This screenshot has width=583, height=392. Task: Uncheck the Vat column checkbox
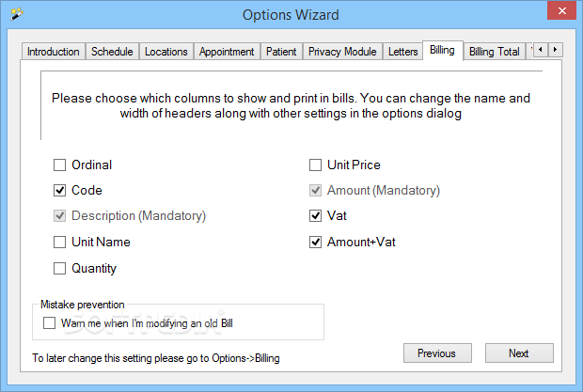point(315,216)
